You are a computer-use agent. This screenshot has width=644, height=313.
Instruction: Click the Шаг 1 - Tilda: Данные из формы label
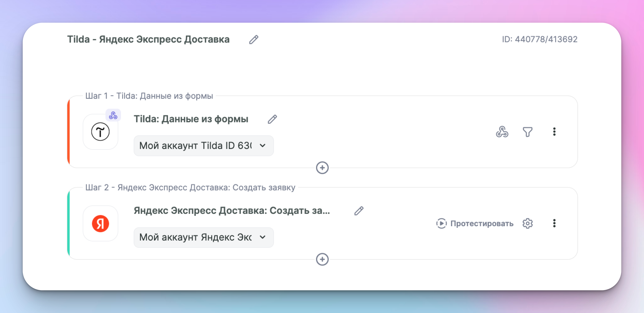click(149, 96)
